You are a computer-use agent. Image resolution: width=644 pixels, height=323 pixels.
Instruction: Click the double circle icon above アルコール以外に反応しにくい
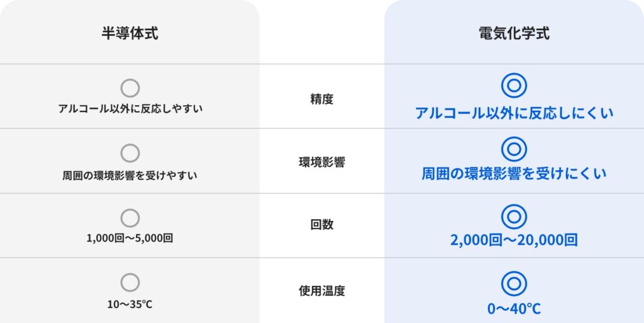pos(514,86)
